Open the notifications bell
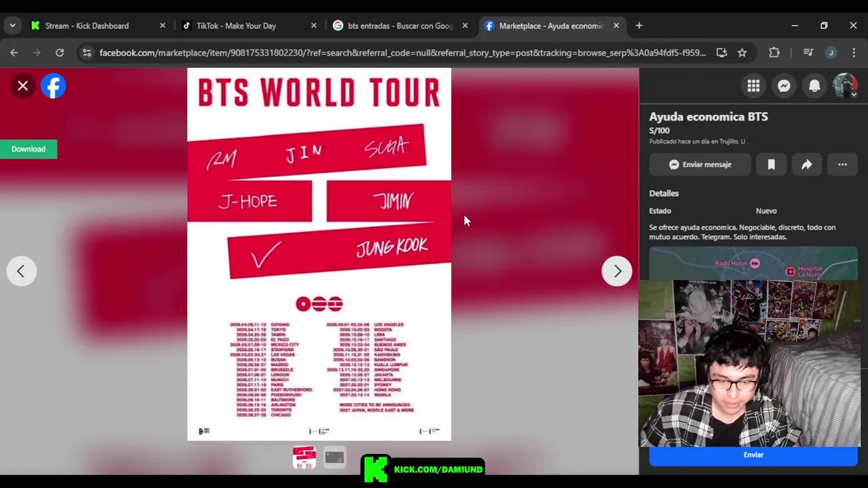Screen dimensions: 868x488 [814, 86]
